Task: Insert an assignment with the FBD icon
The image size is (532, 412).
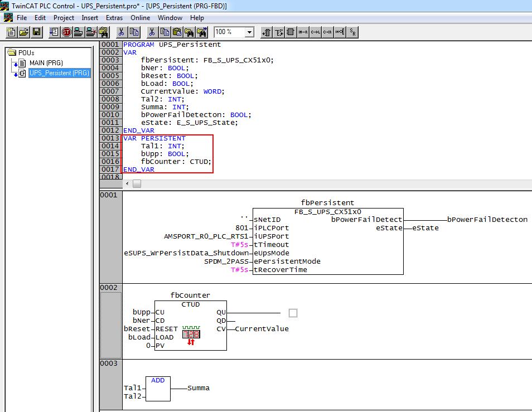Action: (x=303, y=32)
